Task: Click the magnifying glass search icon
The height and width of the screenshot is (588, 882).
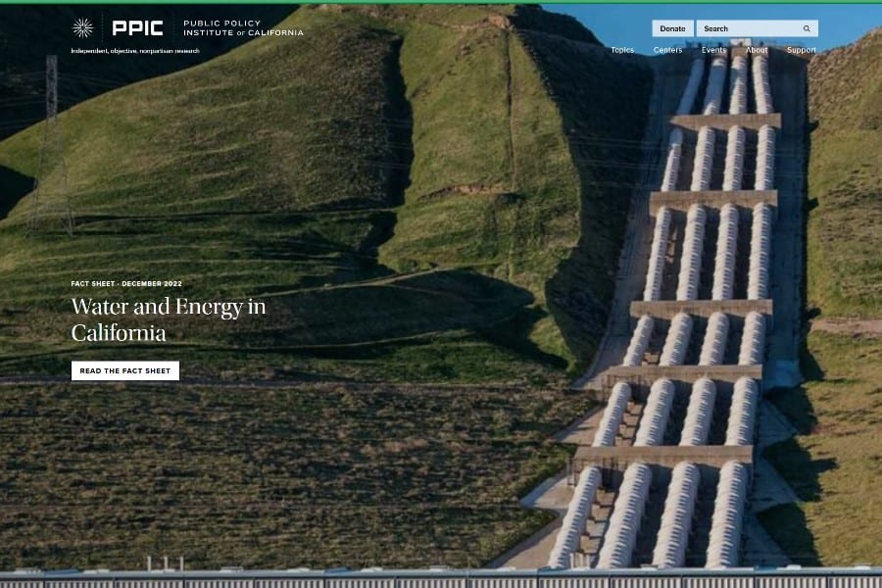Action: [807, 28]
